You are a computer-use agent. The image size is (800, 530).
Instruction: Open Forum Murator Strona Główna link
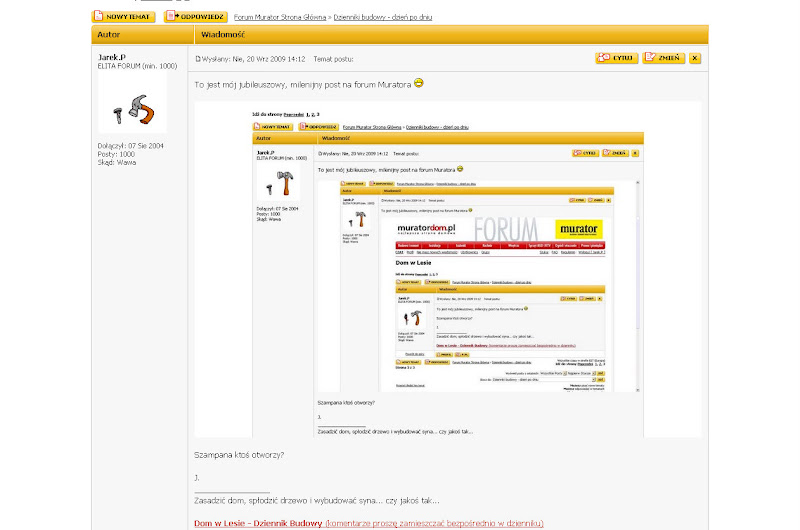280,17
